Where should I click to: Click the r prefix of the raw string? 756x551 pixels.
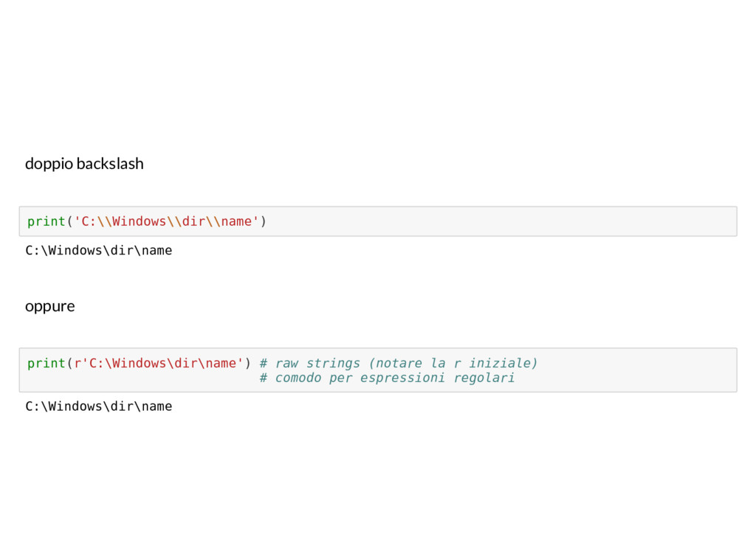pyautogui.click(x=77, y=363)
